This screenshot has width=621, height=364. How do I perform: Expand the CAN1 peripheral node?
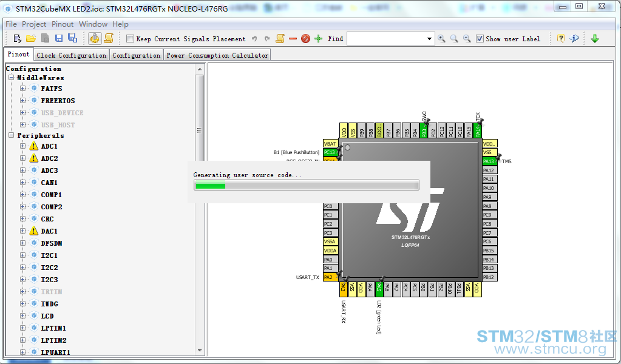22,183
